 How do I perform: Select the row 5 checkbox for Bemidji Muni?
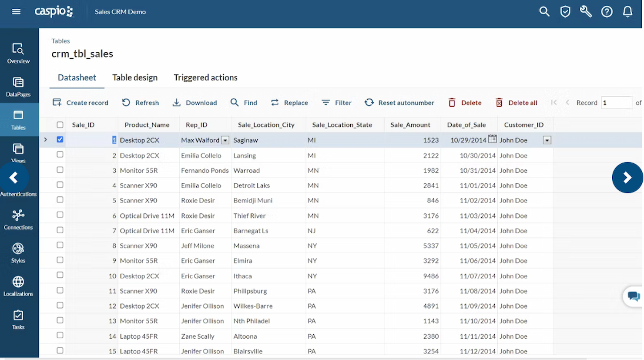60,200
